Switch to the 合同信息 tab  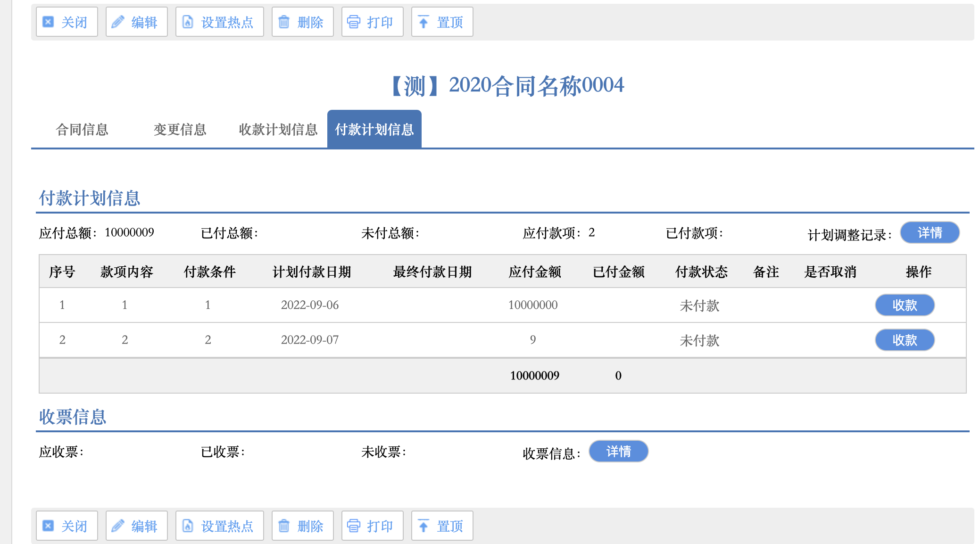(x=82, y=130)
